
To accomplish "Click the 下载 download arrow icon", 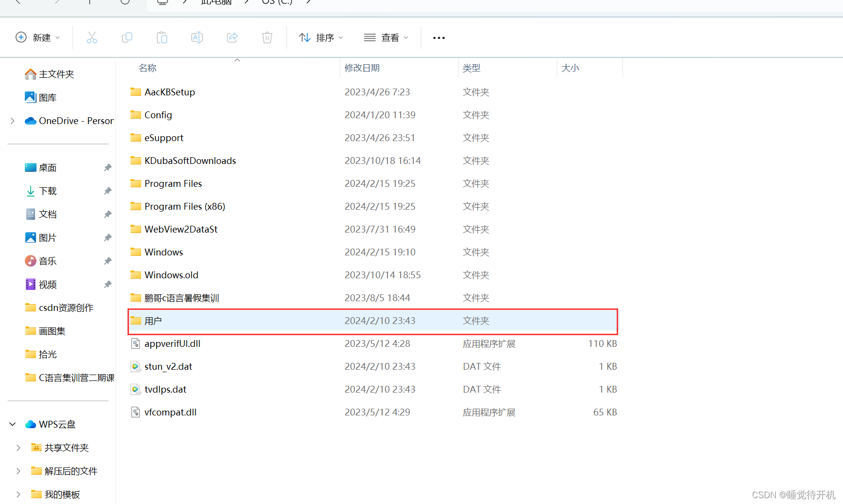I will (x=31, y=191).
